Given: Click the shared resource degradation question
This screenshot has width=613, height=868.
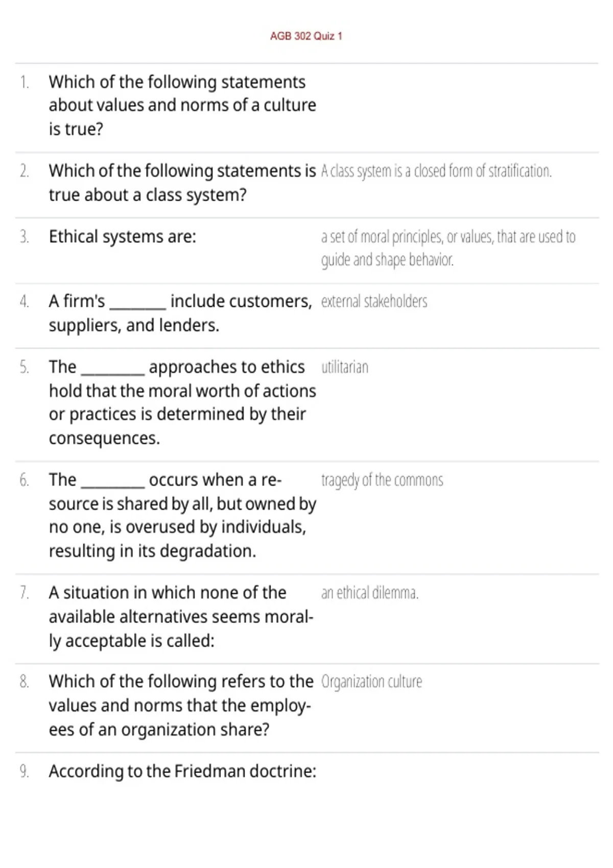Looking at the screenshot, I should coord(182,515).
